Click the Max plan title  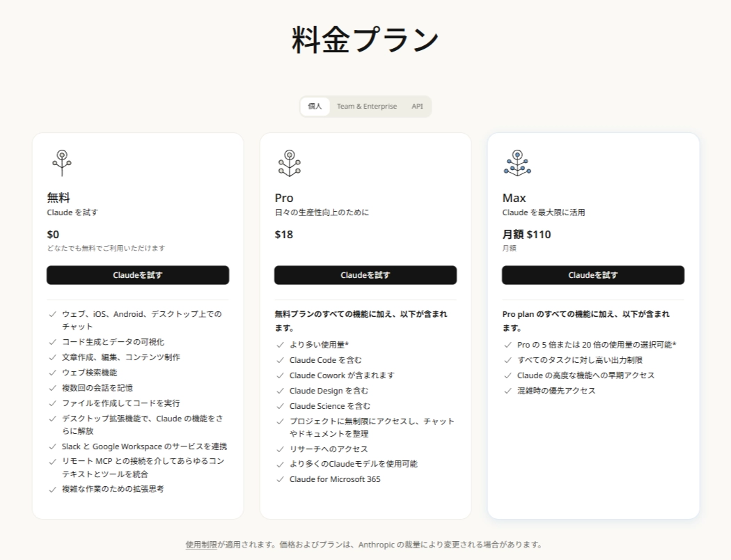[x=514, y=199]
